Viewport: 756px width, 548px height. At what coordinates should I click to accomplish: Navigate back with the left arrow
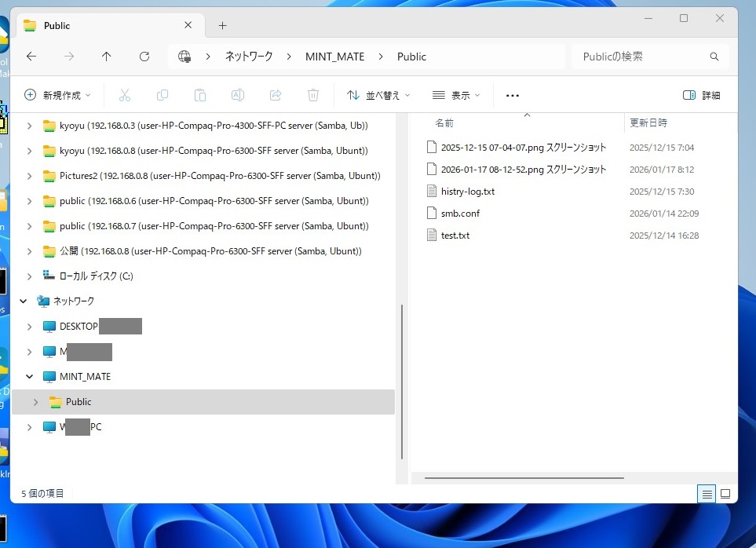click(31, 57)
